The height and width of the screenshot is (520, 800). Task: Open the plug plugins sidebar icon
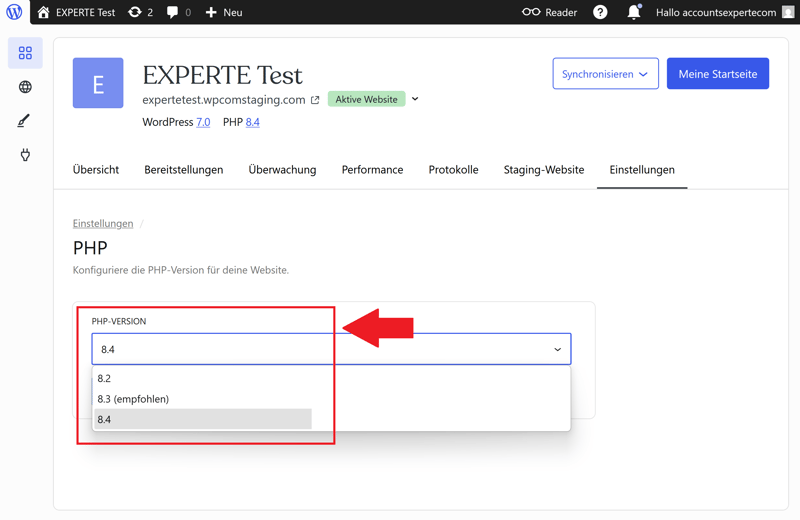tap(25, 155)
